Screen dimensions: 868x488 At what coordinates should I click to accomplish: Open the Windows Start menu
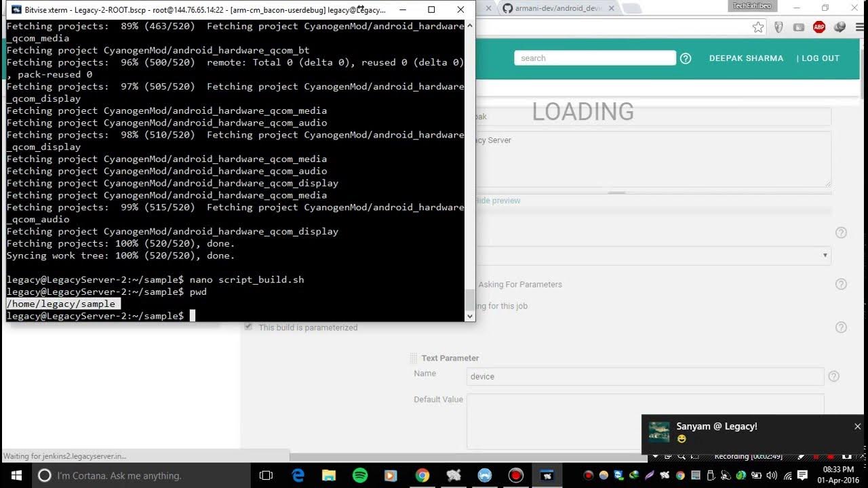click(16, 475)
